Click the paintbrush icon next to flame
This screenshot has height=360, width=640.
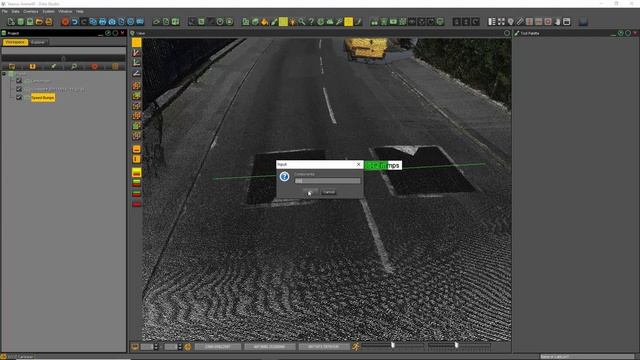(274, 22)
